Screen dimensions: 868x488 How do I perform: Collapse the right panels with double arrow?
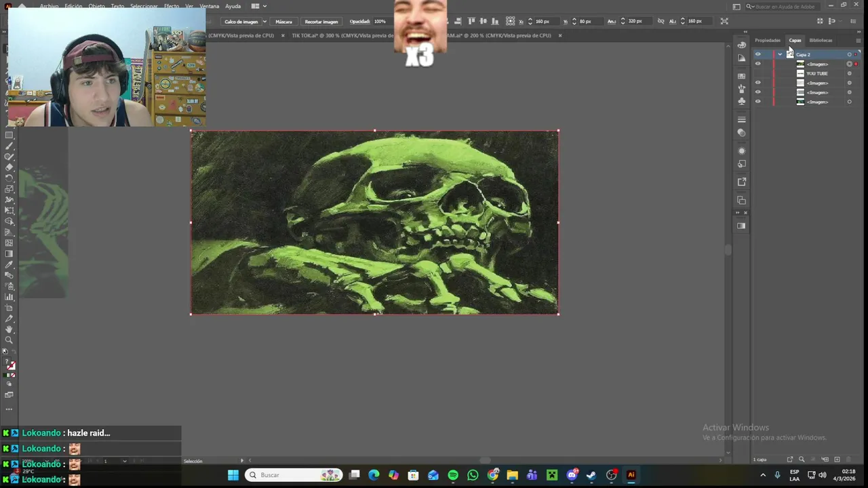pyautogui.click(x=859, y=31)
